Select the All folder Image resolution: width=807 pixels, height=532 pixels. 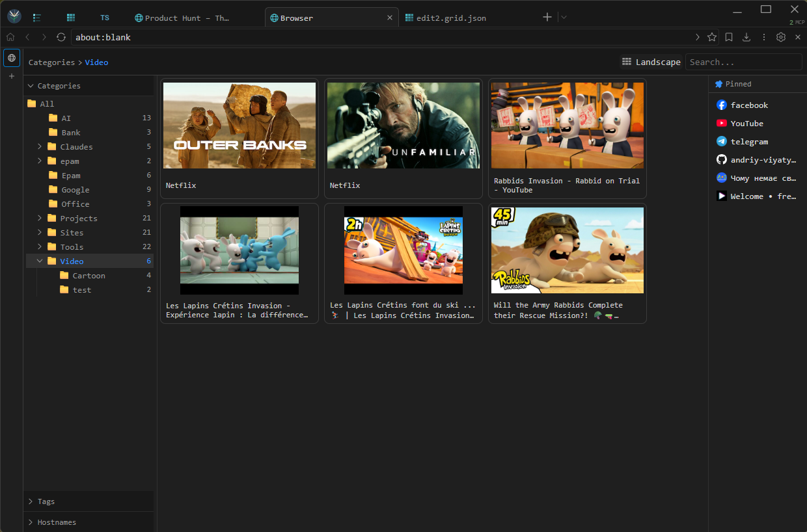pos(89,104)
